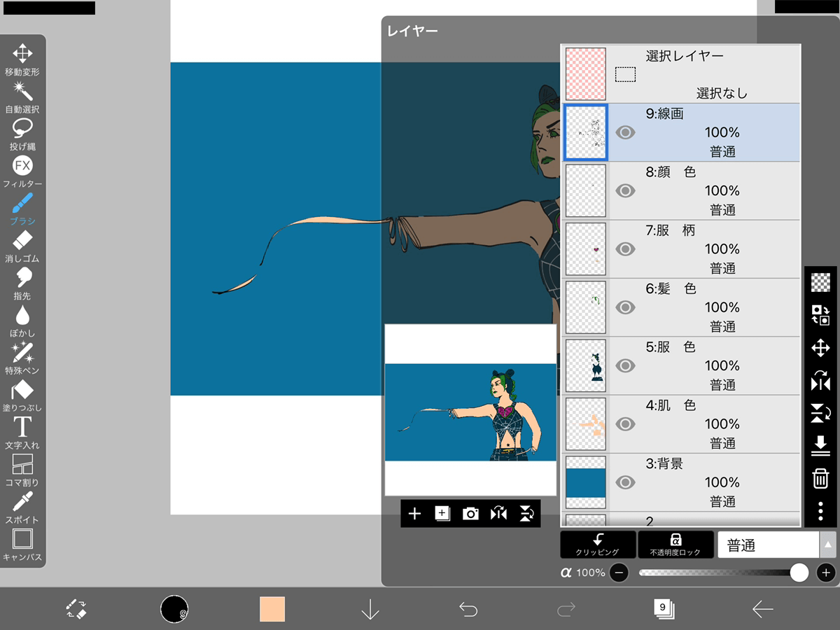Pick the 塗りつぶし fill bucket tool
The image size is (840, 630).
click(22, 395)
